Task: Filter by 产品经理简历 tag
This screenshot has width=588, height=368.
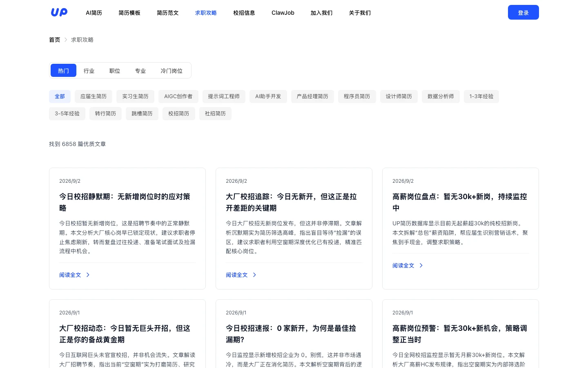Action: [x=312, y=96]
